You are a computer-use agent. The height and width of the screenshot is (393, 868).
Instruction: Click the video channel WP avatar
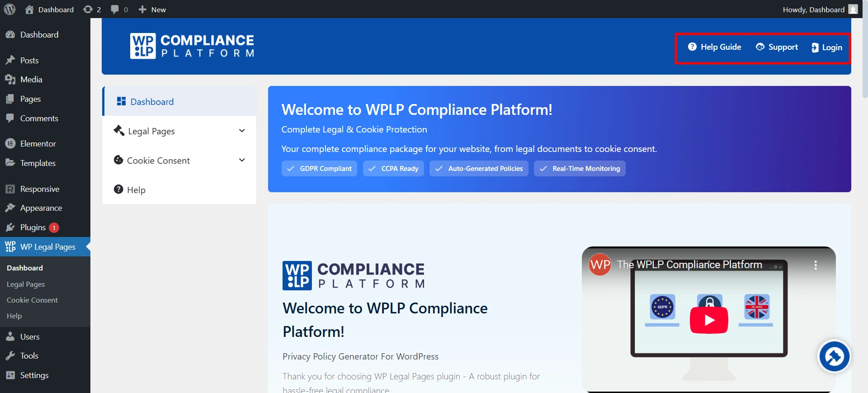600,265
